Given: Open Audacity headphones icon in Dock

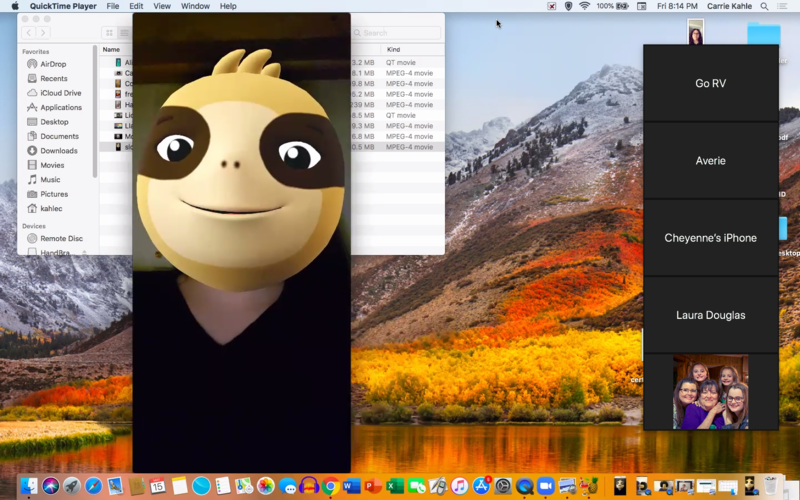Looking at the screenshot, I should [309, 486].
